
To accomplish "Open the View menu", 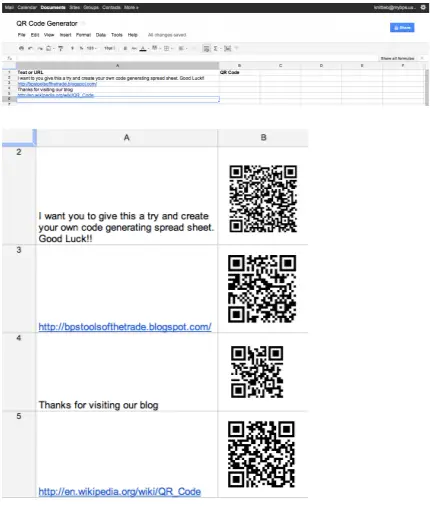I will click(x=49, y=35).
